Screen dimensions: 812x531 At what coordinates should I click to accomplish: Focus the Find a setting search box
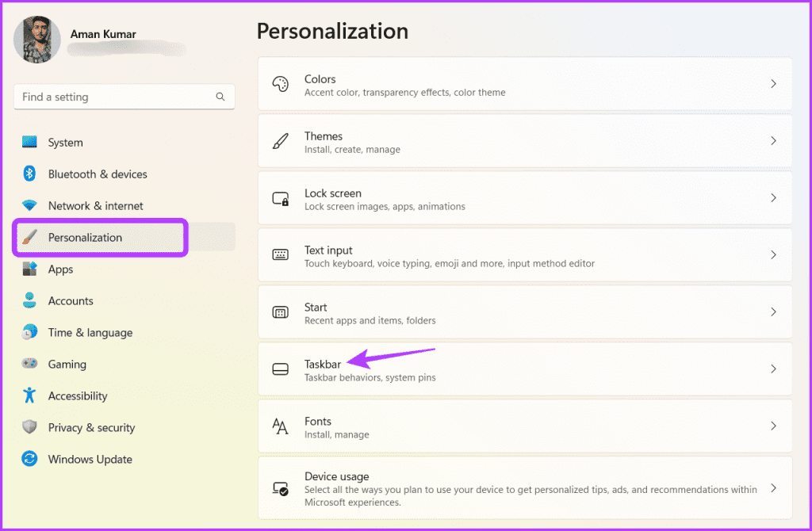pyautogui.click(x=124, y=97)
